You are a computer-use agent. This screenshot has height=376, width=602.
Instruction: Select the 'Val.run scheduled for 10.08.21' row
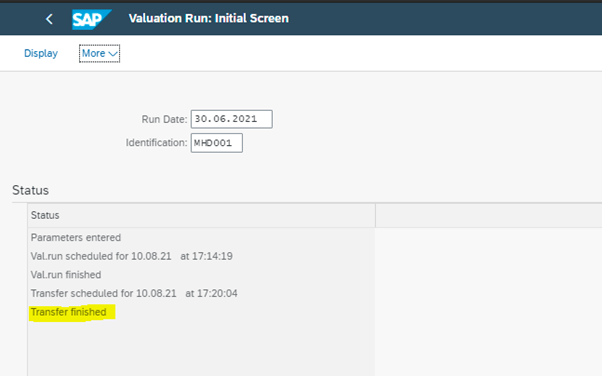pyautogui.click(x=201, y=256)
